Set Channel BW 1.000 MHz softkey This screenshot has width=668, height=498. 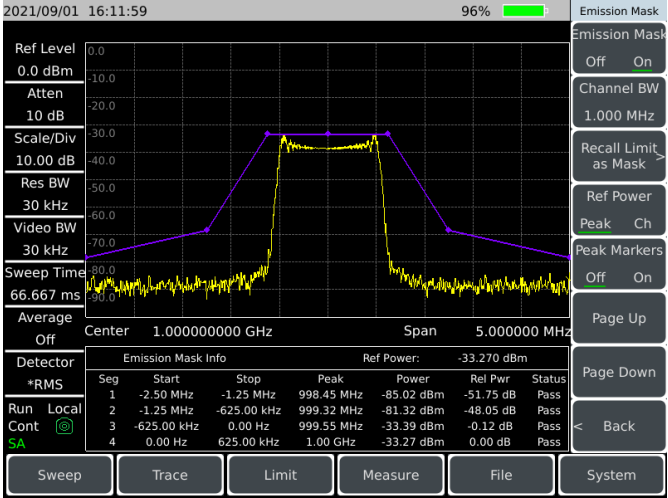coord(619,102)
